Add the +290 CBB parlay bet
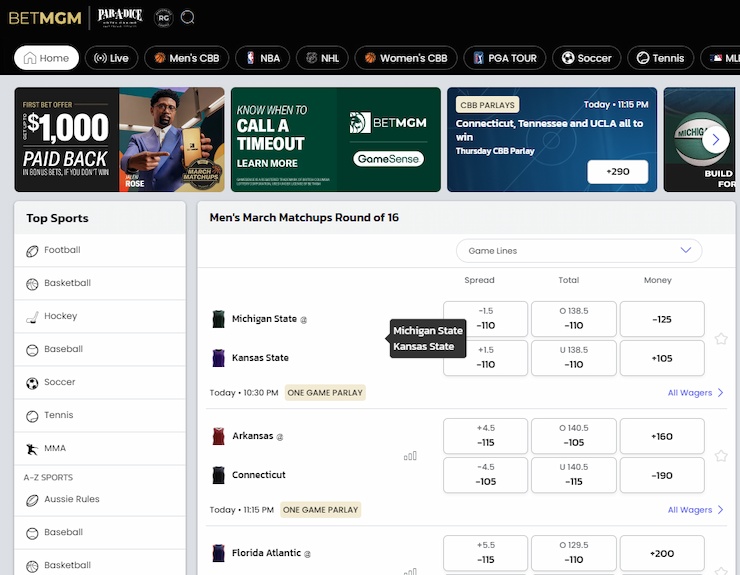 pyautogui.click(x=617, y=172)
